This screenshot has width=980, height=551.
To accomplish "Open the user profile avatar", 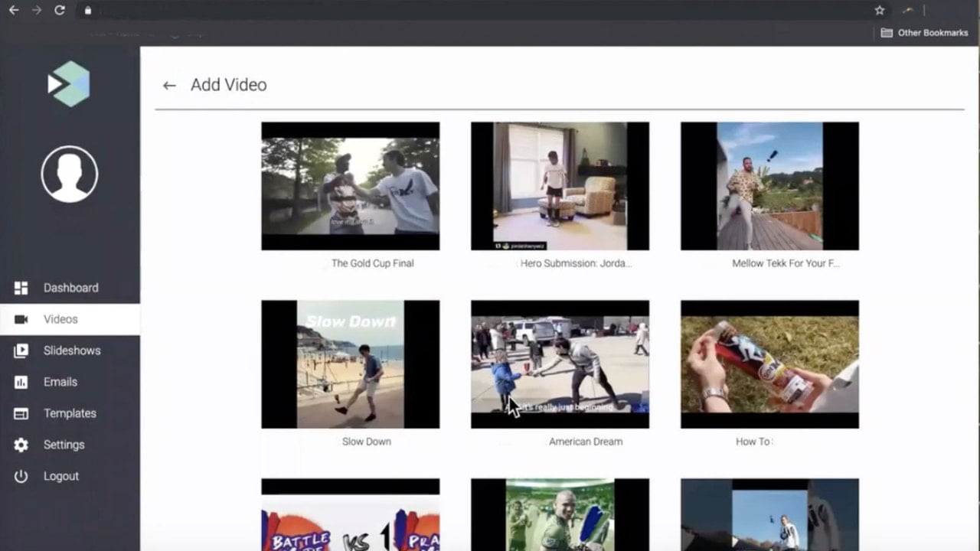I will coord(70,174).
